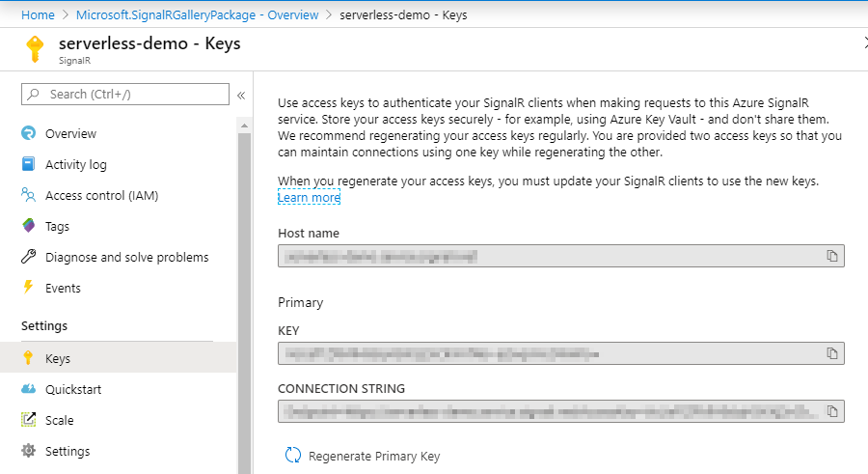The height and width of the screenshot is (474, 868).
Task: Copy the Host name value
Action: click(832, 256)
